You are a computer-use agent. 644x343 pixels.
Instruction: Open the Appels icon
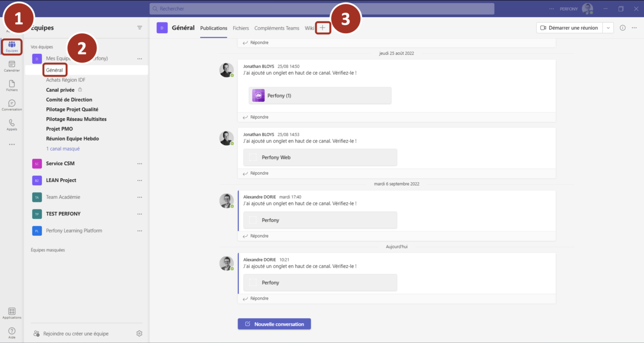point(11,124)
